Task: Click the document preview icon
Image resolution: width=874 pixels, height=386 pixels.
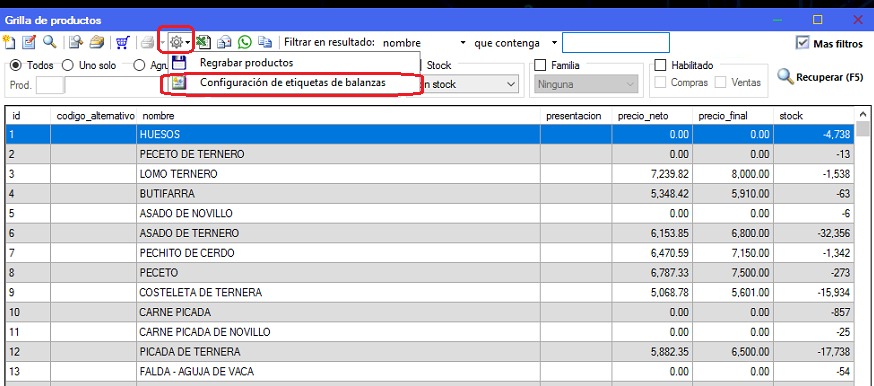Action: click(x=76, y=42)
